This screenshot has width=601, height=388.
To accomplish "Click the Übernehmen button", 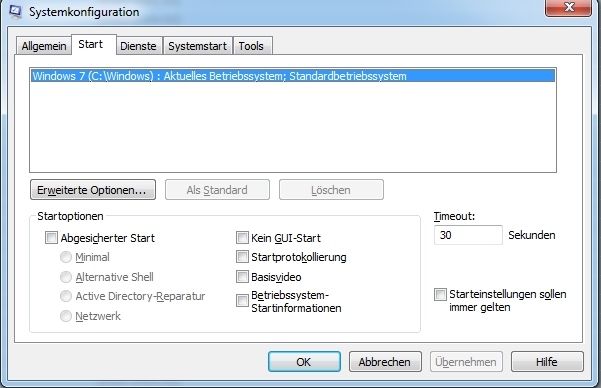I will pos(466,362).
